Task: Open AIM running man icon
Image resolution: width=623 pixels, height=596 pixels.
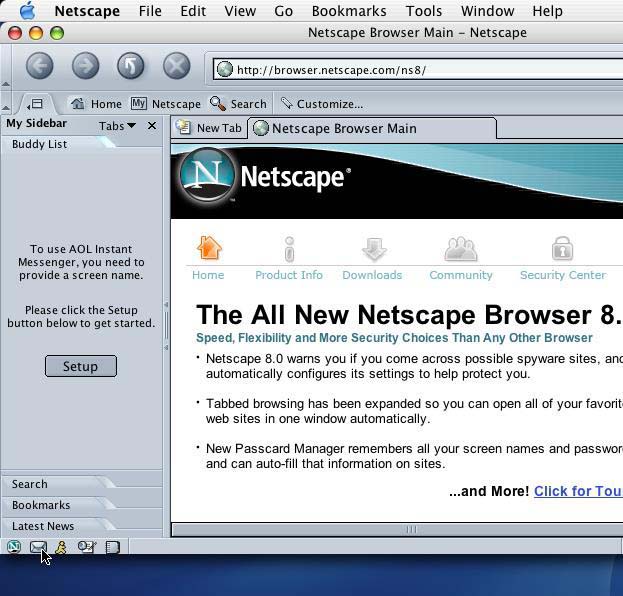Action: point(61,547)
